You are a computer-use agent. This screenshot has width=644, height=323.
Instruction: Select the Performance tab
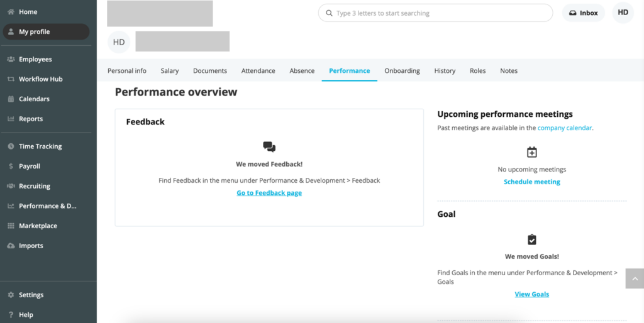350,70
